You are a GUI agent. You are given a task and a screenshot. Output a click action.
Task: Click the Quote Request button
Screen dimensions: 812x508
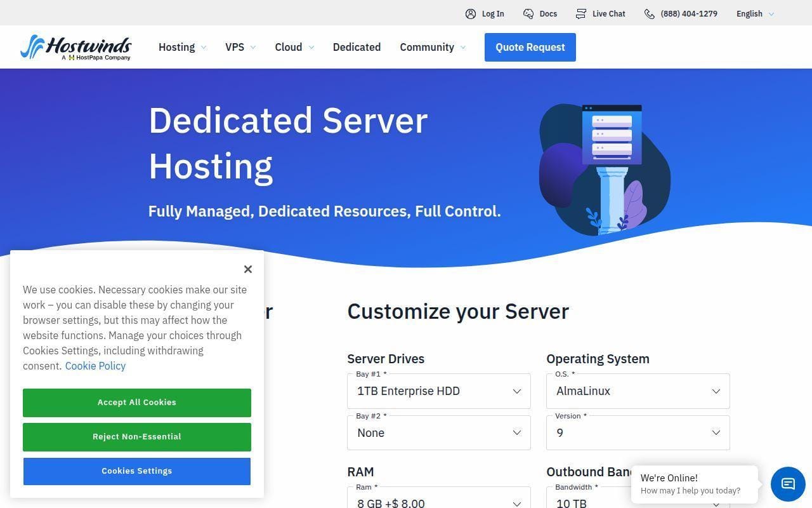click(530, 47)
